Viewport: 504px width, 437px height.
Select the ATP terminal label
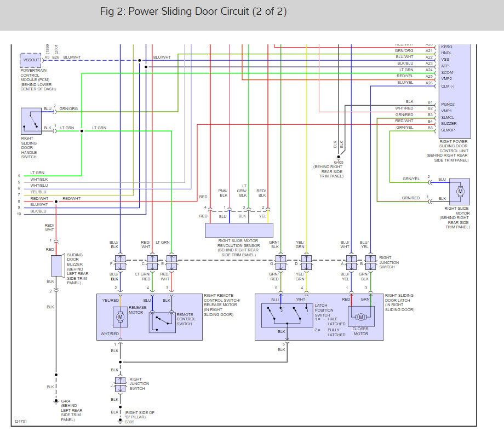[444, 66]
